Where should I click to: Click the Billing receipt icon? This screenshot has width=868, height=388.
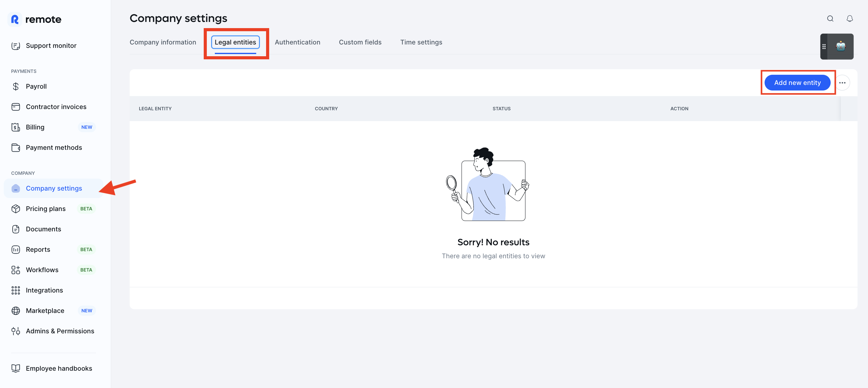[x=15, y=127]
